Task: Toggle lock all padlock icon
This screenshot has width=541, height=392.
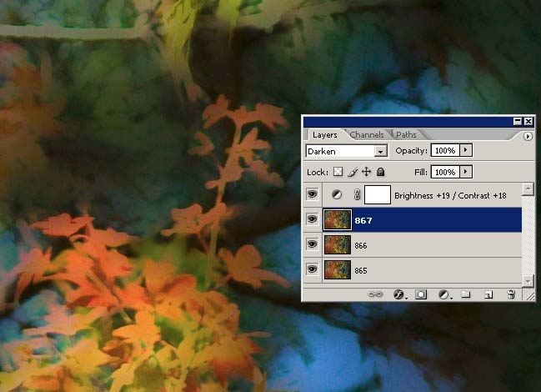Action: [x=381, y=172]
